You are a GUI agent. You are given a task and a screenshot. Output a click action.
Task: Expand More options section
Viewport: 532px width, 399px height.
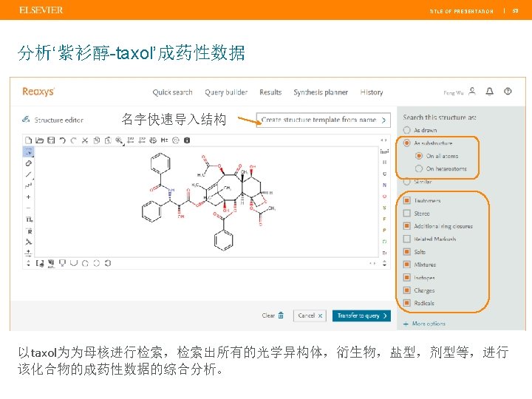[x=424, y=324]
